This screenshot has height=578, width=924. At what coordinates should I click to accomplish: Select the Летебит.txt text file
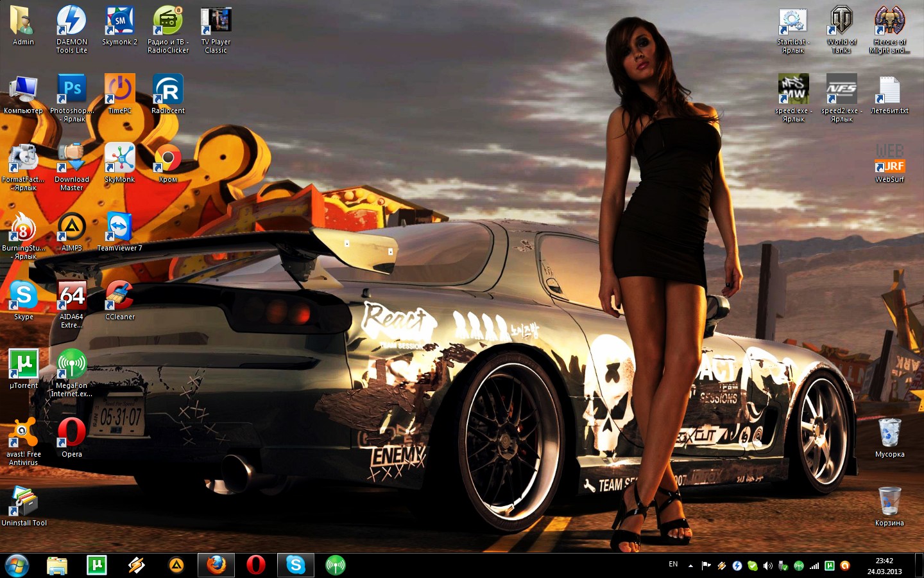pyautogui.click(x=889, y=95)
